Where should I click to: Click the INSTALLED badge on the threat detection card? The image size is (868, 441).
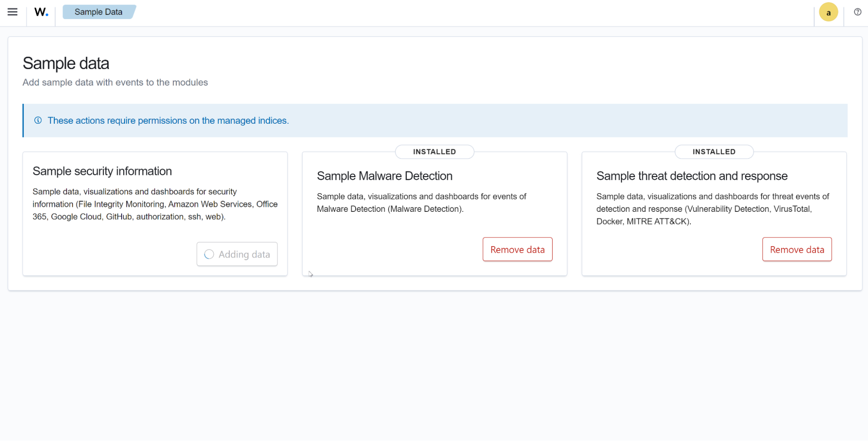[714, 151]
